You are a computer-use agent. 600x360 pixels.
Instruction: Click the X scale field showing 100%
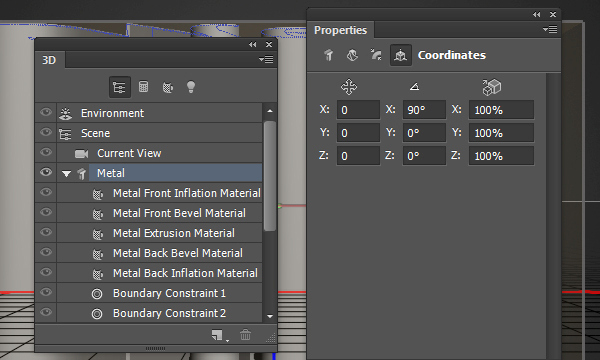tap(501, 110)
